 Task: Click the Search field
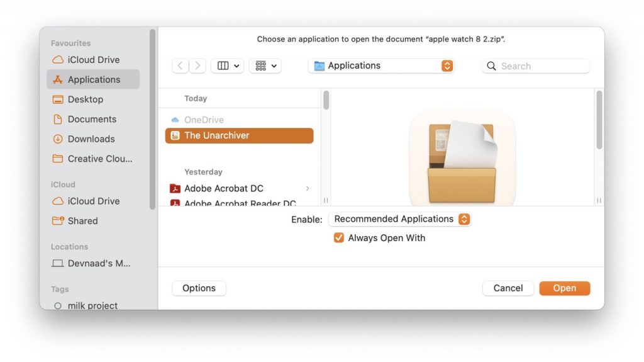(x=536, y=66)
